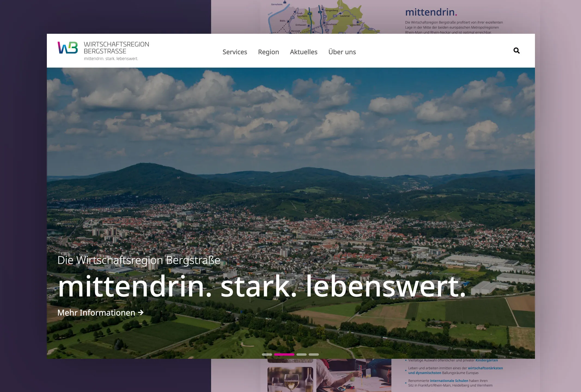The image size is (581, 392).
Task: Open internationale Schulen link
Action: click(449, 381)
